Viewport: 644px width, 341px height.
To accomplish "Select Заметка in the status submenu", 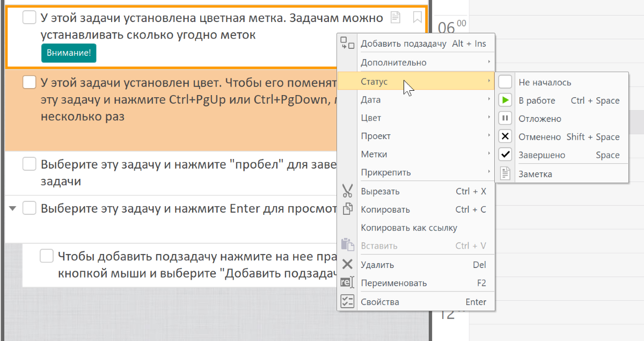I will pos(561,174).
